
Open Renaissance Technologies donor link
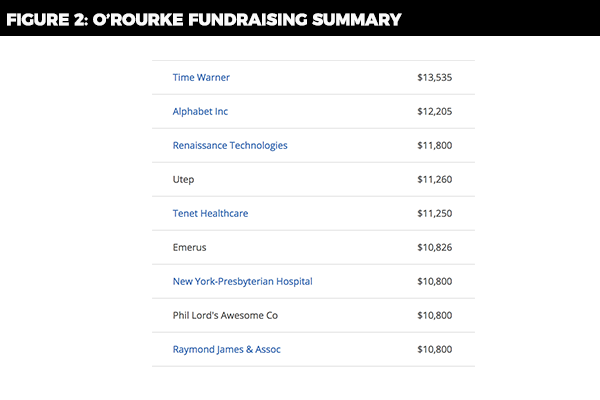tap(230, 145)
